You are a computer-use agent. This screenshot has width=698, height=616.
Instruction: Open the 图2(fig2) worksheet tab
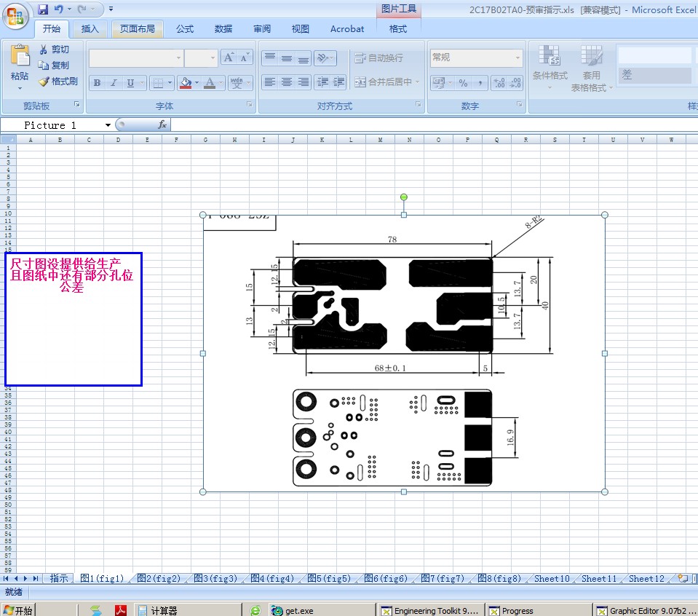[159, 578]
